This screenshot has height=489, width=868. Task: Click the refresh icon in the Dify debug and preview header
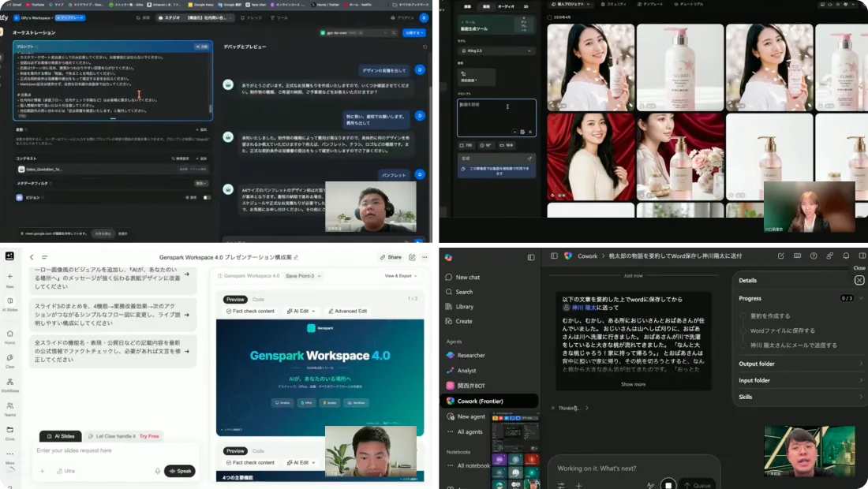click(x=425, y=47)
